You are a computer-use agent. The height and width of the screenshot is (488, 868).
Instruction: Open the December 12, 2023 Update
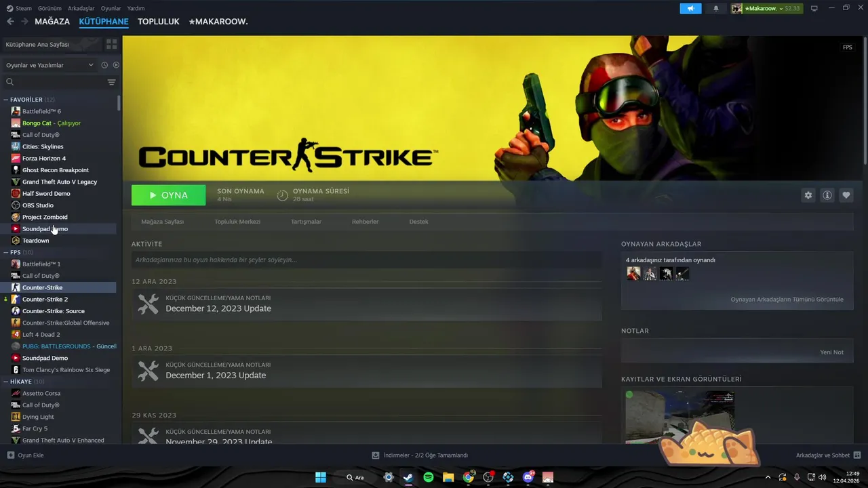click(x=218, y=308)
